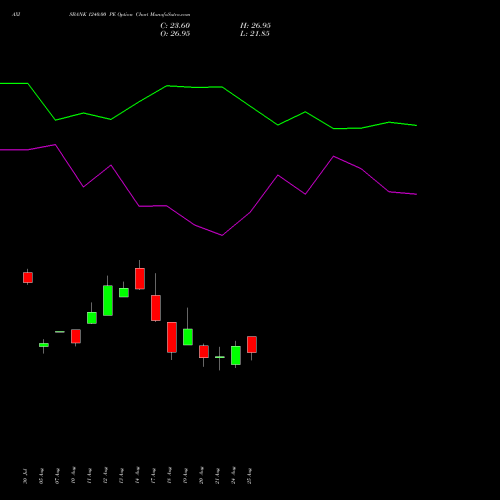This screenshot has width=500, height=500.
Task: Click the open value O: 26.95
Action: [175, 34]
